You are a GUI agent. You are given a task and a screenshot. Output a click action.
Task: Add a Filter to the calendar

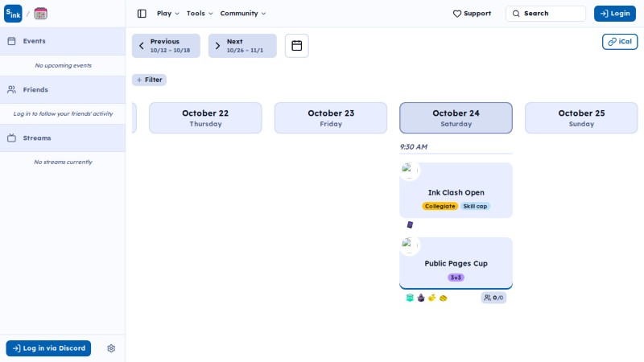tap(149, 80)
